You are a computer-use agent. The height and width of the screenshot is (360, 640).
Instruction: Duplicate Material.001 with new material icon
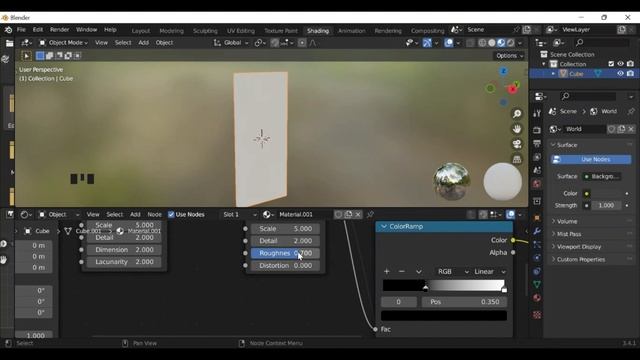click(348, 214)
